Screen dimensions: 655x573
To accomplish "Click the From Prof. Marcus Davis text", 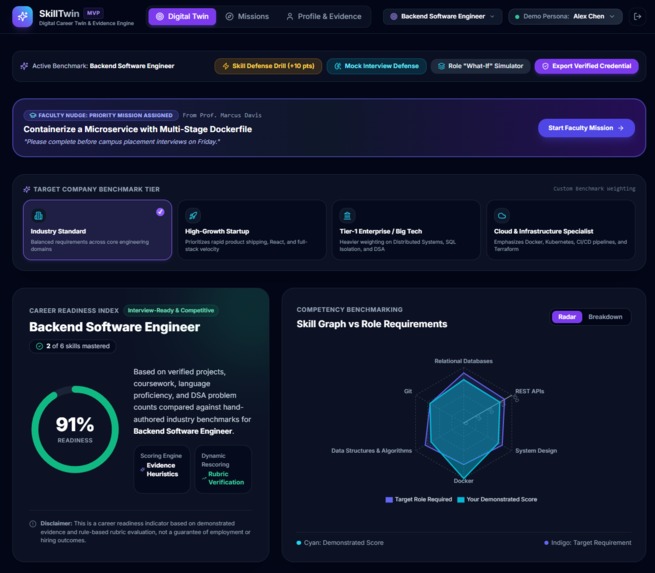I will click(x=222, y=115).
